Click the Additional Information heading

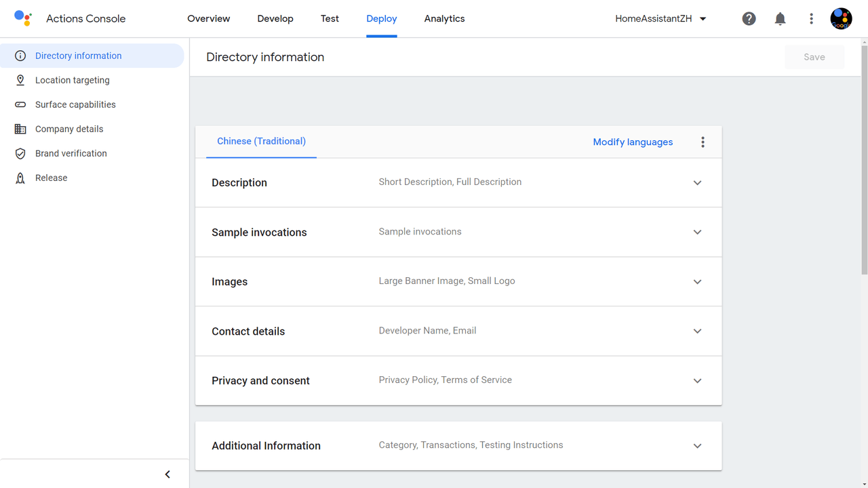click(x=266, y=446)
